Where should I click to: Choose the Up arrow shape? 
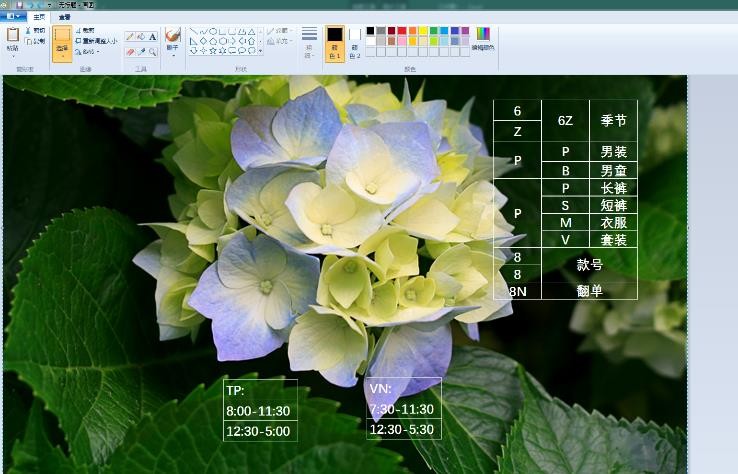pos(252,41)
